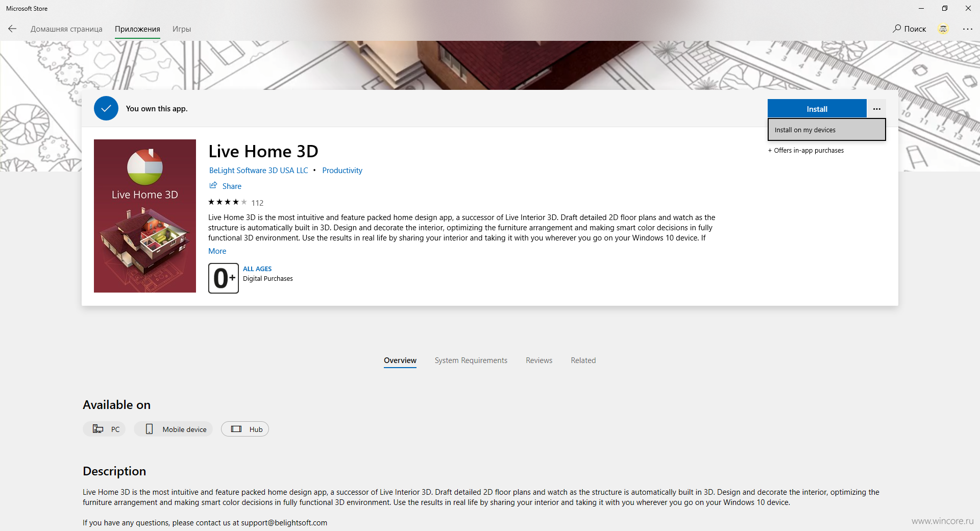Switch to System Requirements tab

[471, 360]
